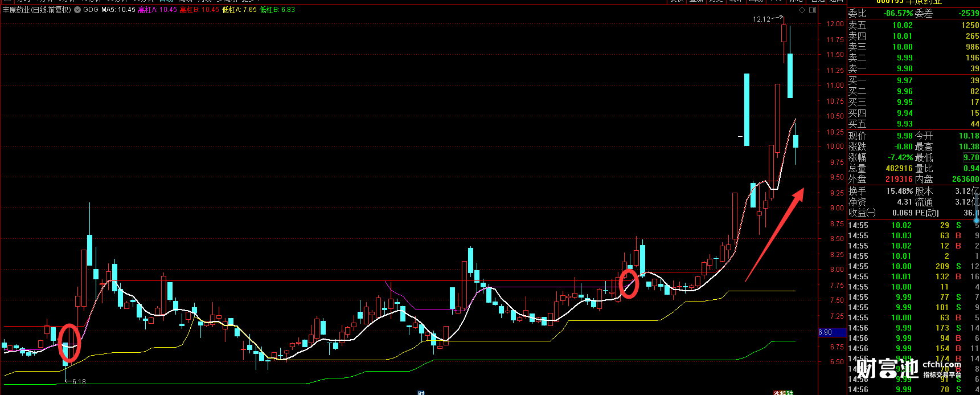The width and height of the screenshot is (980, 395).
Task: Click the 6.18 low price marker
Action: pos(79,381)
